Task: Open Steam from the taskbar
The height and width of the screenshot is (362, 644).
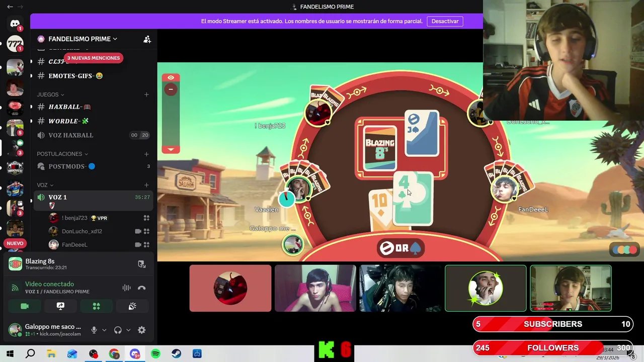Action: coord(176,354)
